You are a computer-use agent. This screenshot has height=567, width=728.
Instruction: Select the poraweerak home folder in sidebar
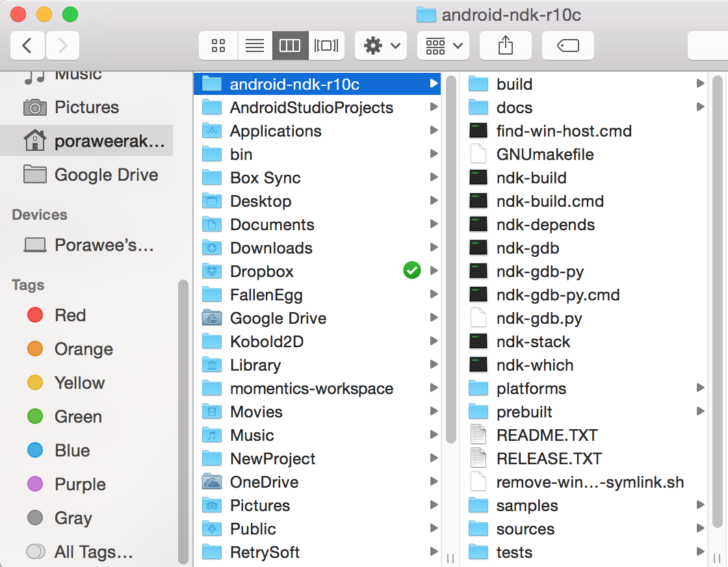click(86, 140)
